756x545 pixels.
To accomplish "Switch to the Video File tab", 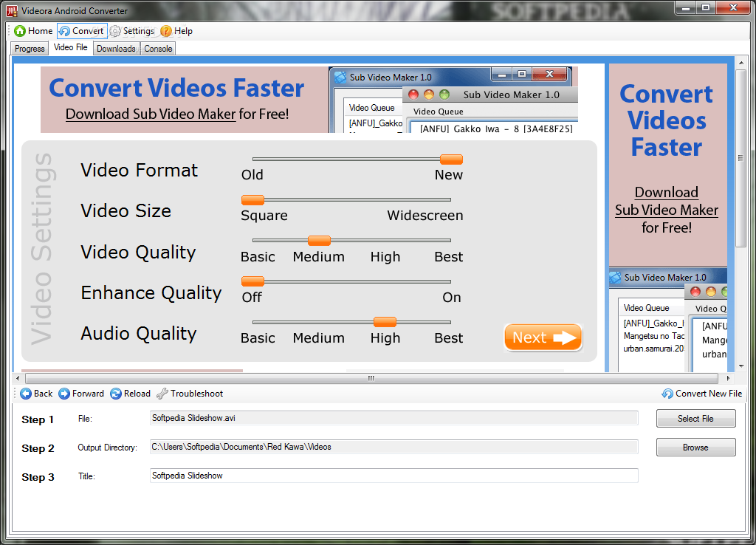I will tap(70, 47).
